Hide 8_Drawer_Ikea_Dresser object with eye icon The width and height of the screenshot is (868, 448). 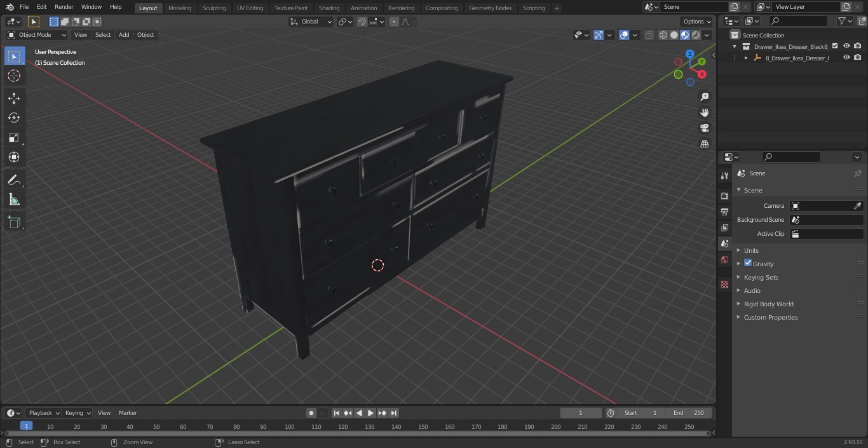point(846,57)
